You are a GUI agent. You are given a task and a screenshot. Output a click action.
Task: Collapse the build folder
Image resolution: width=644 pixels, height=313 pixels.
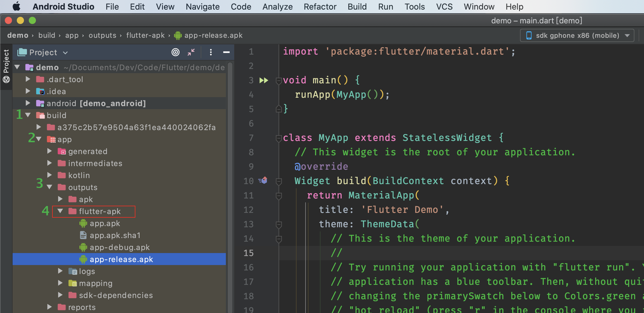click(x=28, y=115)
